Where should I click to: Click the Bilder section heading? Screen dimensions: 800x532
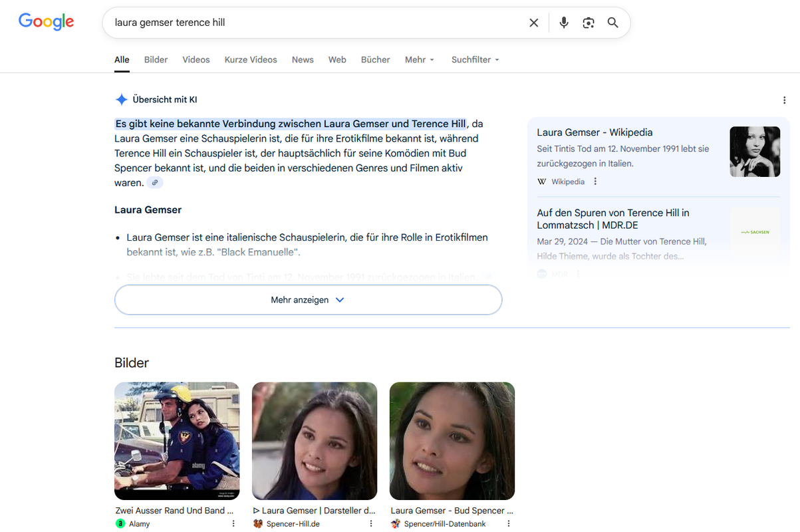coord(132,362)
